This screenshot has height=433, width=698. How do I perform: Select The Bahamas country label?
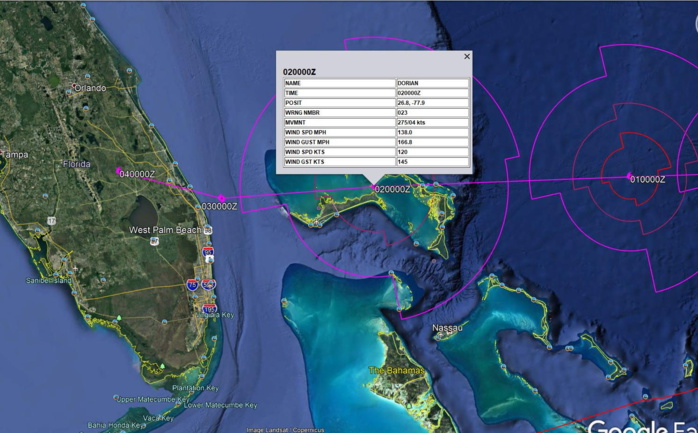[x=397, y=371]
